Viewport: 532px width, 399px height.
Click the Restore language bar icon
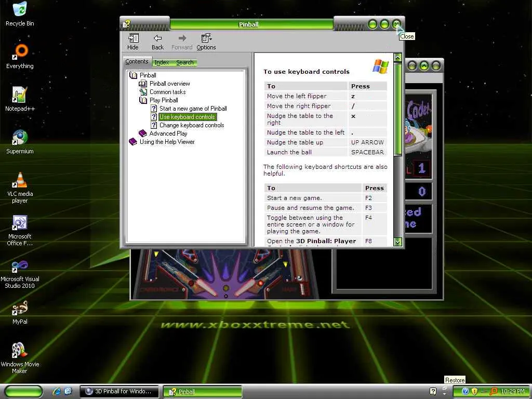point(445,389)
